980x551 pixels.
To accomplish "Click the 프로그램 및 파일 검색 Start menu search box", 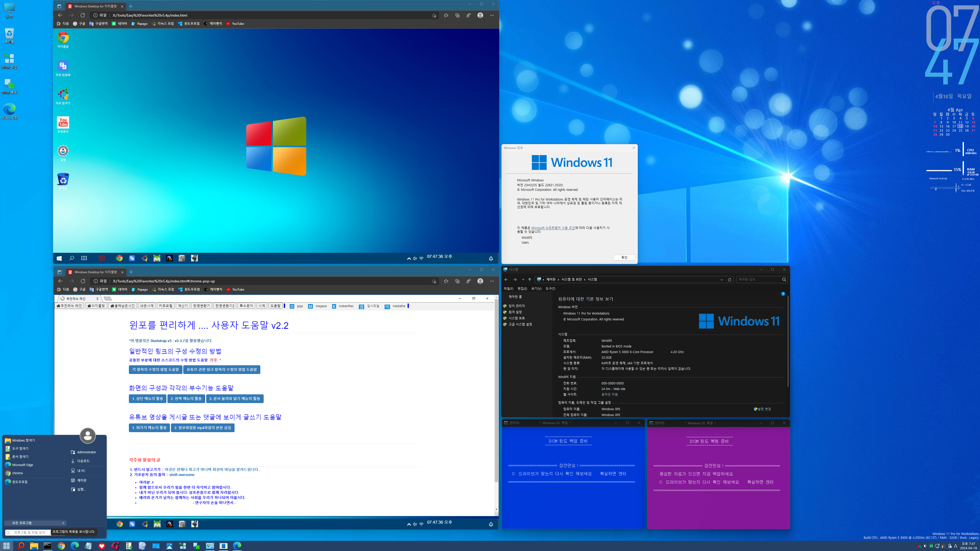I will pyautogui.click(x=29, y=532).
